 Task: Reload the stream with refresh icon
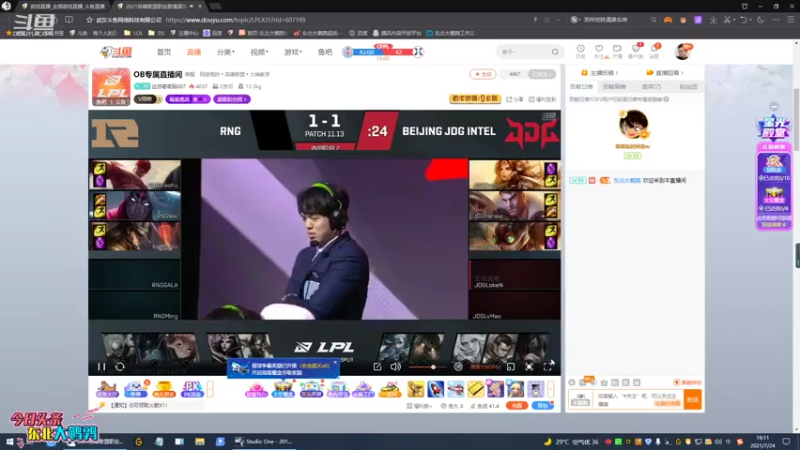click(120, 366)
